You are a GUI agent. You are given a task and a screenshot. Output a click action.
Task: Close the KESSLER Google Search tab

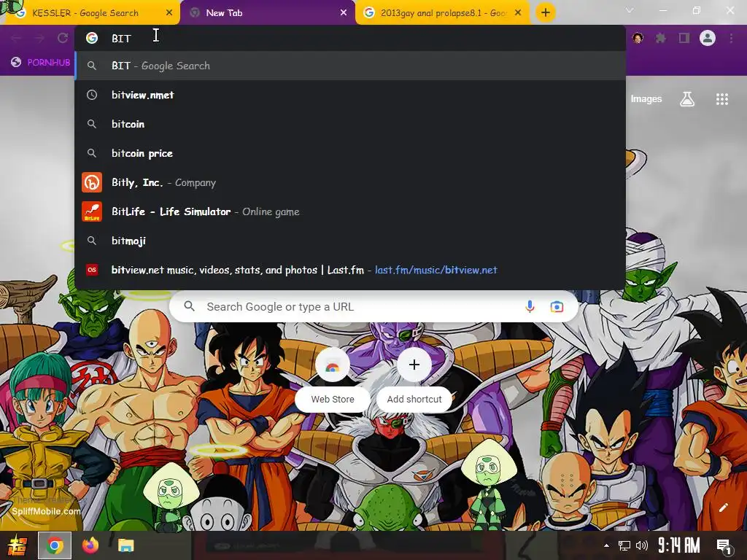(169, 13)
